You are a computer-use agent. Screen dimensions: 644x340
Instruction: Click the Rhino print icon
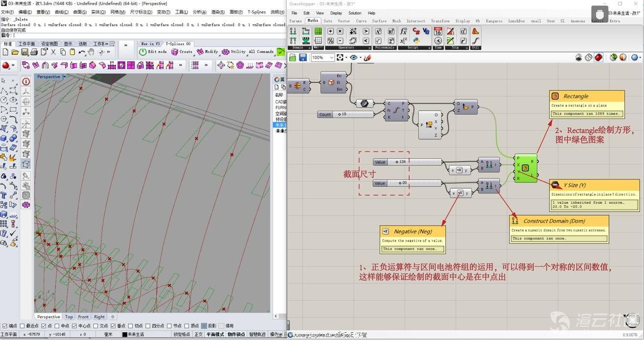34,52
